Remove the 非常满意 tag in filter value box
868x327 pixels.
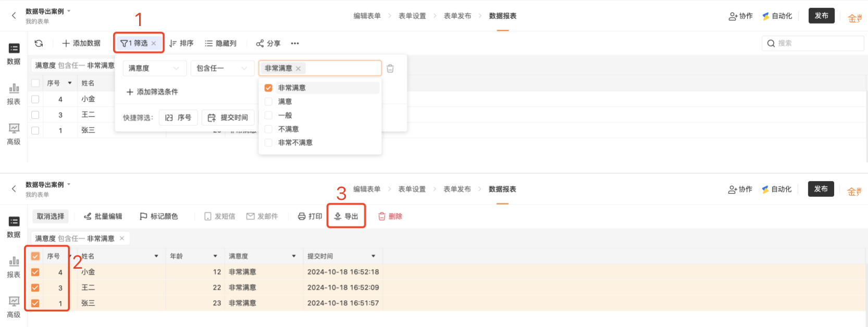(x=298, y=68)
